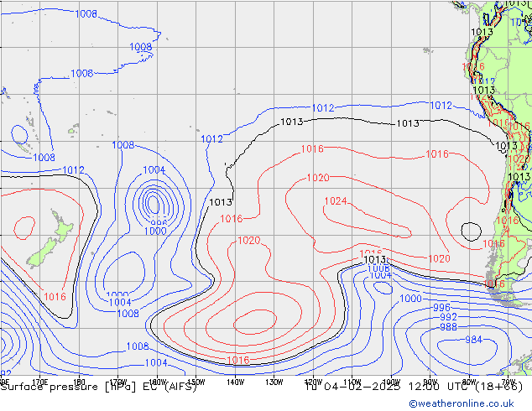The width and height of the screenshot is (532, 411).
Task: Click the 'Surface pressure [hPa] EC (AIFS)' caption
Action: [x=99, y=387]
